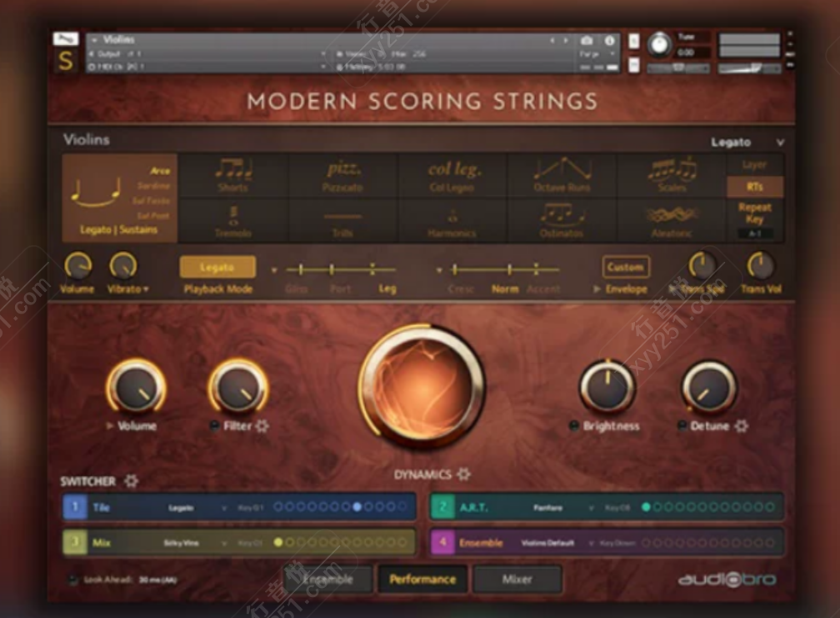840x618 pixels.
Task: Toggle the Legato Playback Mode button
Action: [217, 267]
